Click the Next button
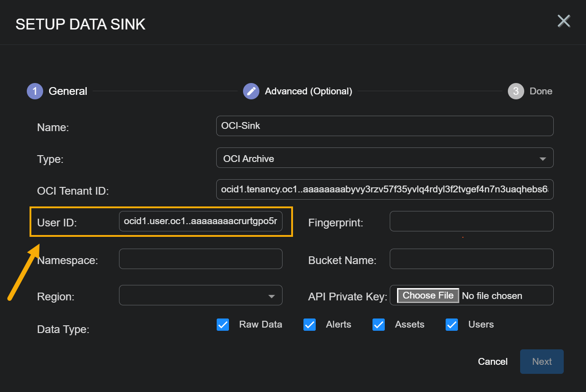This screenshot has height=392, width=586. pyautogui.click(x=541, y=362)
